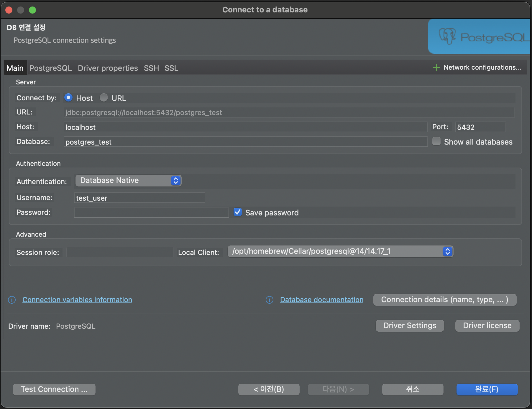This screenshot has width=532, height=409.
Task: Select the Host radio button
Action: (x=68, y=98)
